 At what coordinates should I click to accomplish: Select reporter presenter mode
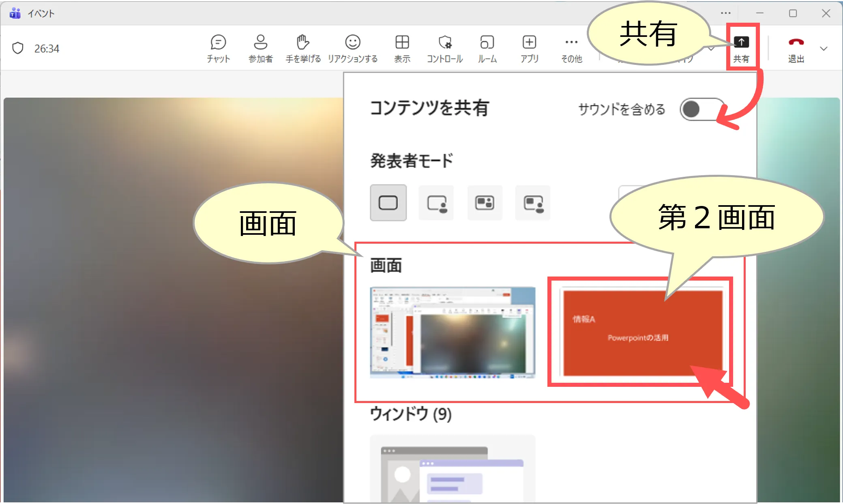click(533, 203)
